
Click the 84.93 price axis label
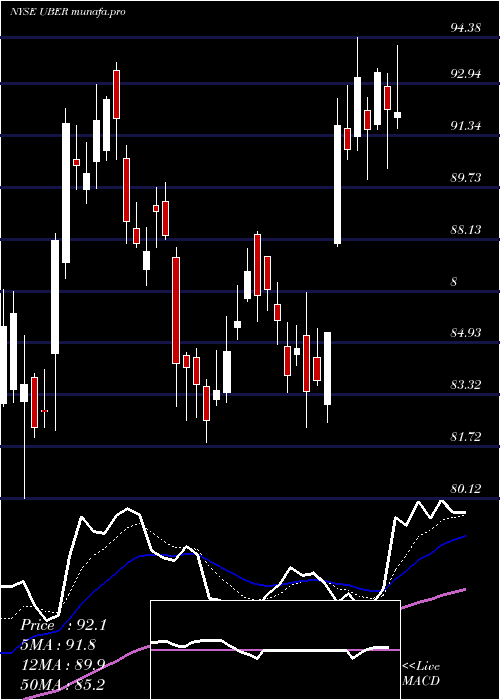click(466, 333)
